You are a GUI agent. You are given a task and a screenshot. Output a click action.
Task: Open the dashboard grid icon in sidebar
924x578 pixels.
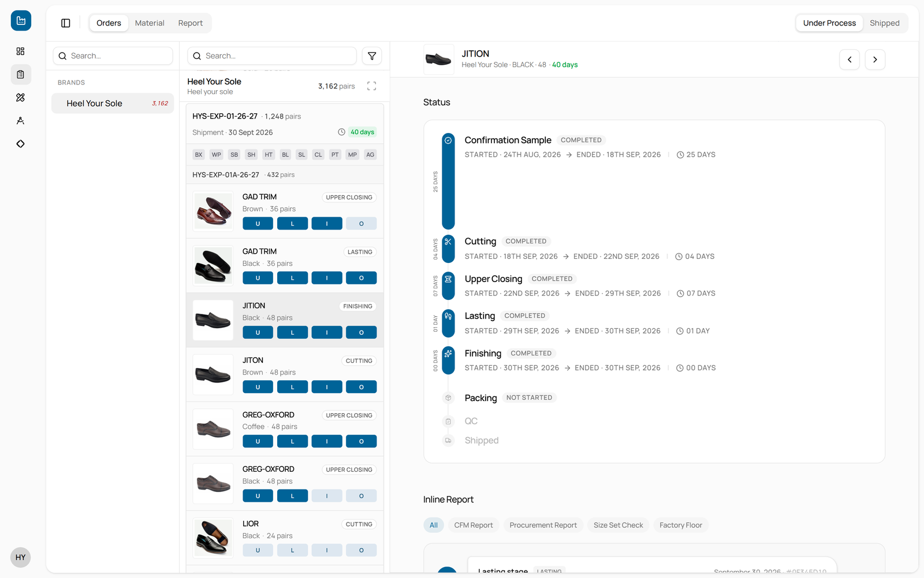click(21, 51)
